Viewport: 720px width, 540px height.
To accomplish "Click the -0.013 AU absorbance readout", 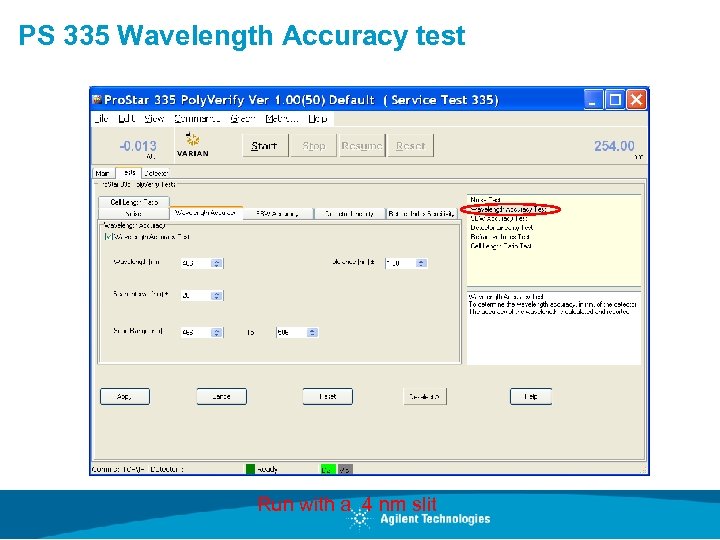I will tap(138, 146).
